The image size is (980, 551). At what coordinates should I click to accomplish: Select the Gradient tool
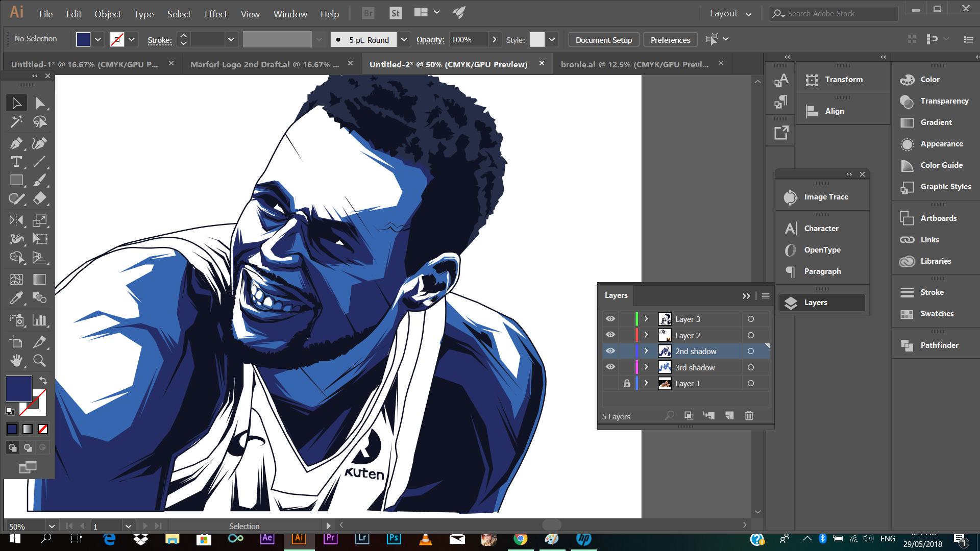pos(40,279)
